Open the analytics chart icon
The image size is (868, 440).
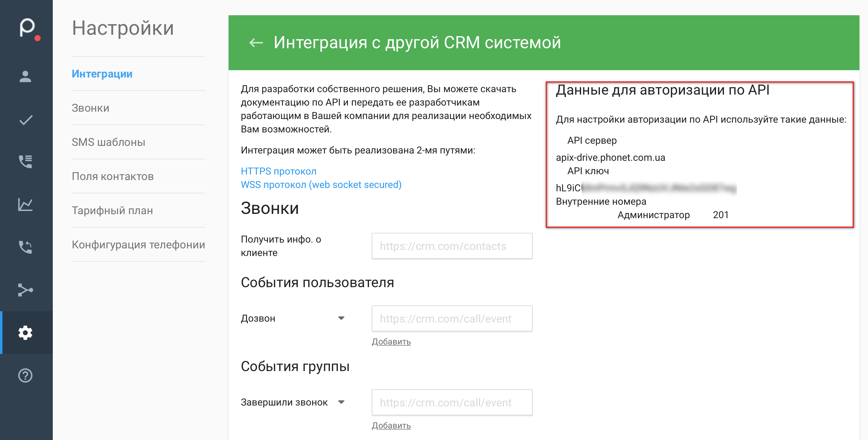pyautogui.click(x=25, y=204)
